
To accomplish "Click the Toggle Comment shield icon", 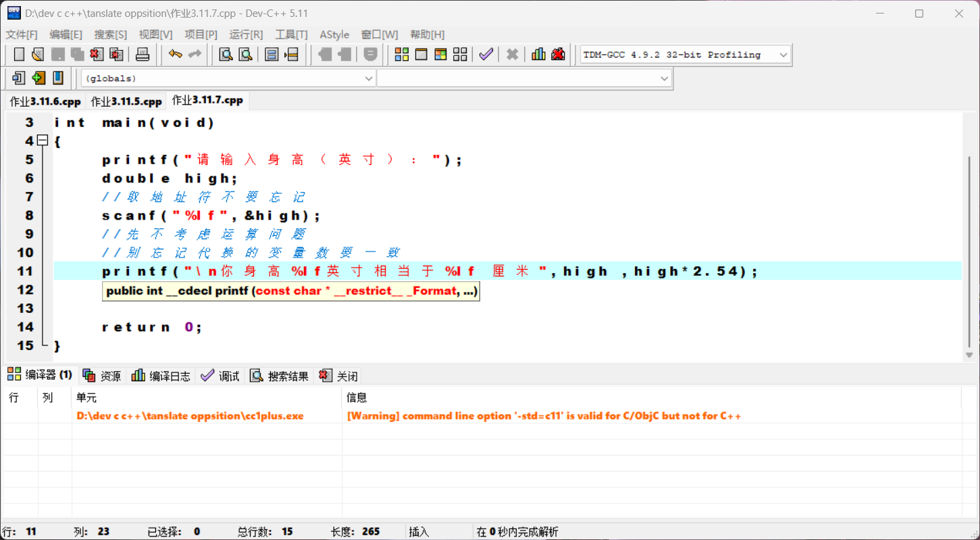I will coord(370,55).
